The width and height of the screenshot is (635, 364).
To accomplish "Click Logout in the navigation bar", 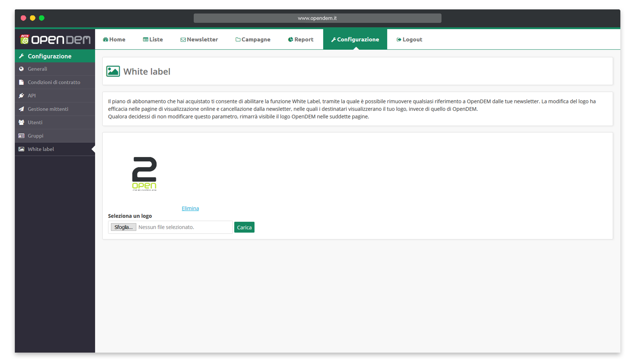I will tap(409, 40).
